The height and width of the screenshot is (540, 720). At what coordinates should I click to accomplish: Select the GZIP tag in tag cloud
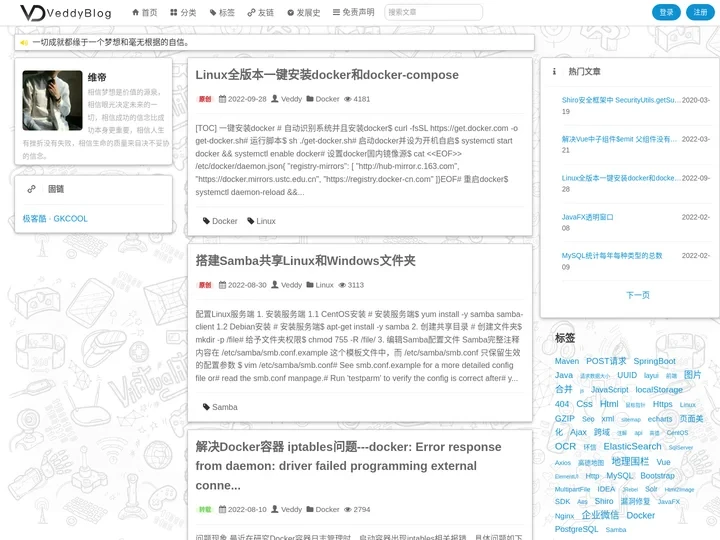click(564, 418)
